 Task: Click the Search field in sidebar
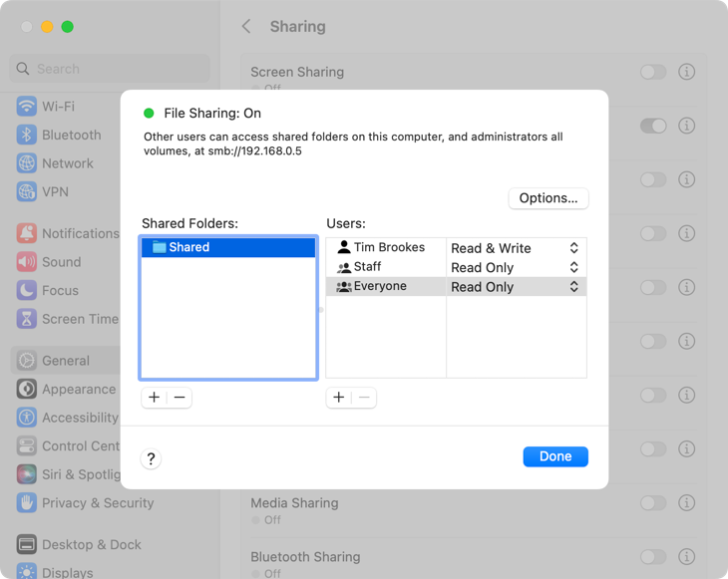110,69
